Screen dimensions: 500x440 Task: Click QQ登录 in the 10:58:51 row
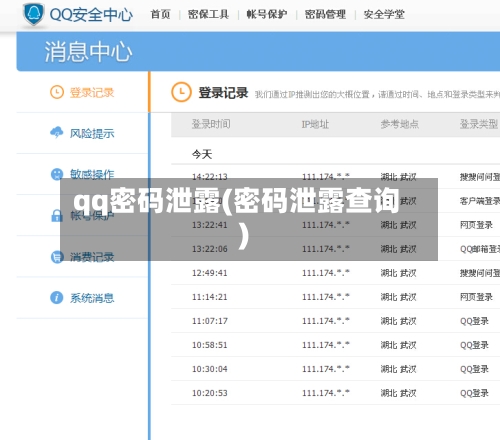[474, 345]
